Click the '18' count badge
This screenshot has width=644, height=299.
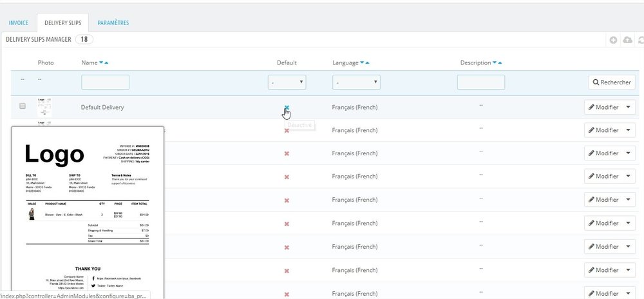[x=84, y=39]
